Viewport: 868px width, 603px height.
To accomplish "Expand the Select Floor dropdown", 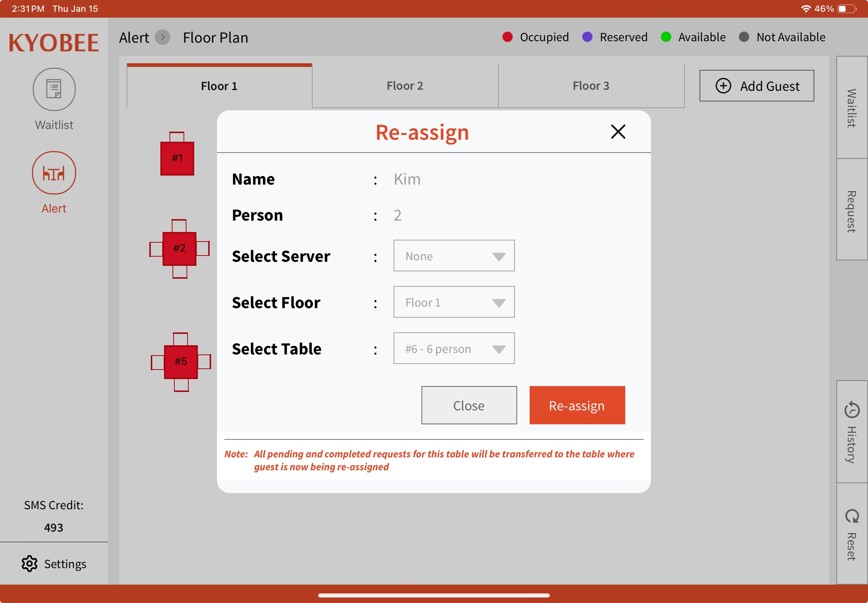I will click(453, 302).
